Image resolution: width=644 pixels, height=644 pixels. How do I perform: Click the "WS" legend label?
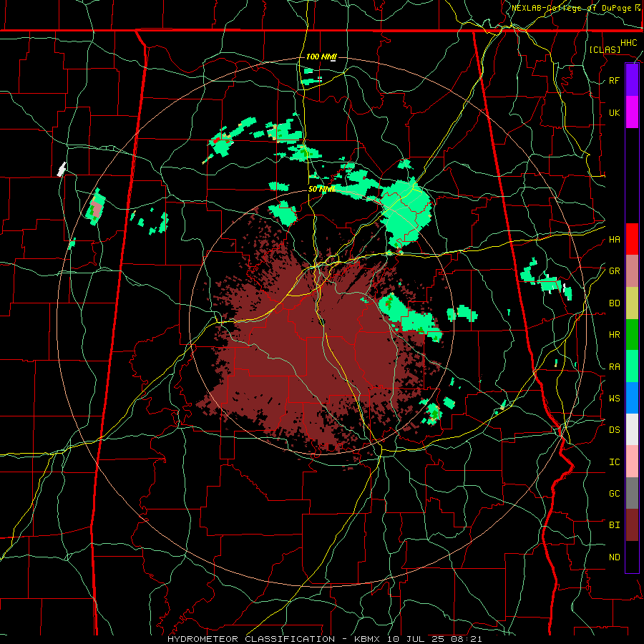tap(614, 399)
